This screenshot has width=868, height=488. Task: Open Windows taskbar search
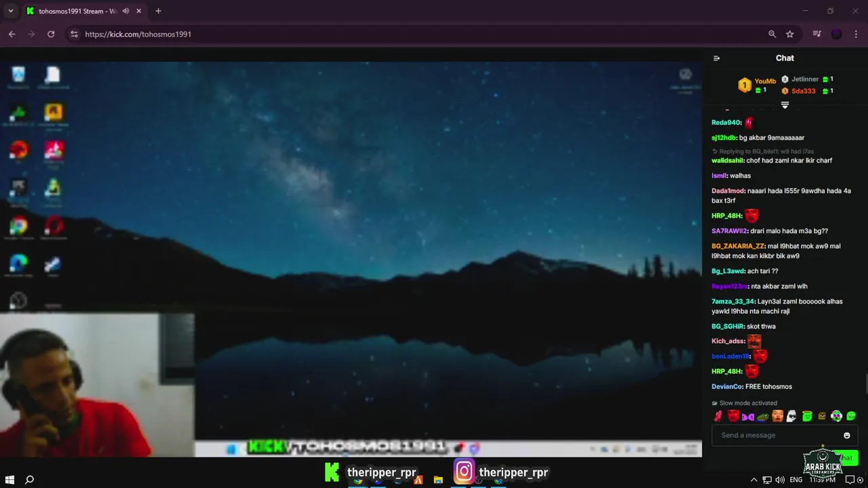29,480
